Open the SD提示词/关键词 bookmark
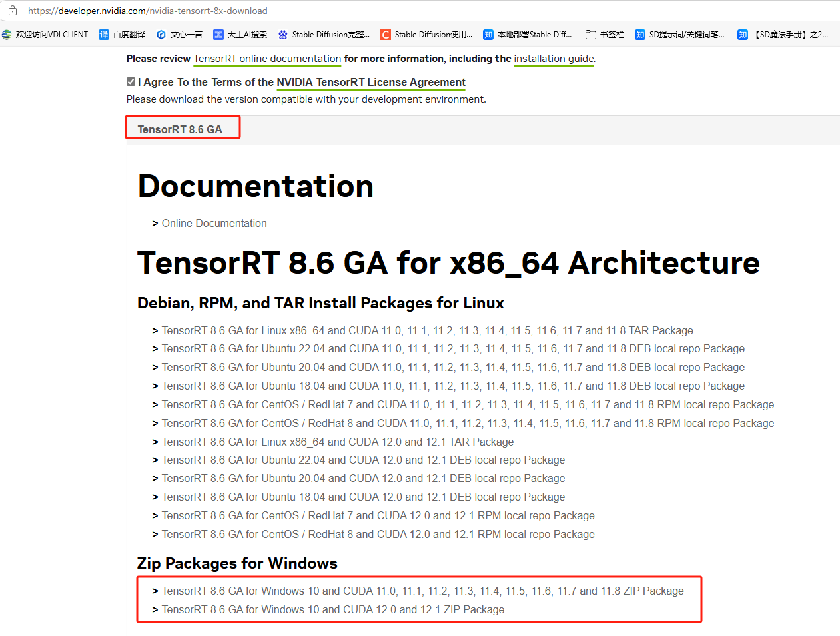Screen dimensions: 840x636 point(680,35)
